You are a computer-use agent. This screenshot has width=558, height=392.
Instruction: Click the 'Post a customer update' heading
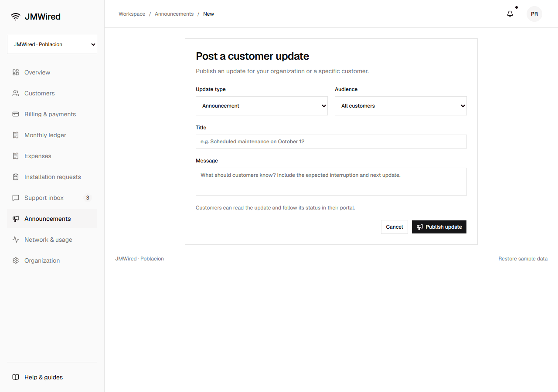(x=252, y=56)
